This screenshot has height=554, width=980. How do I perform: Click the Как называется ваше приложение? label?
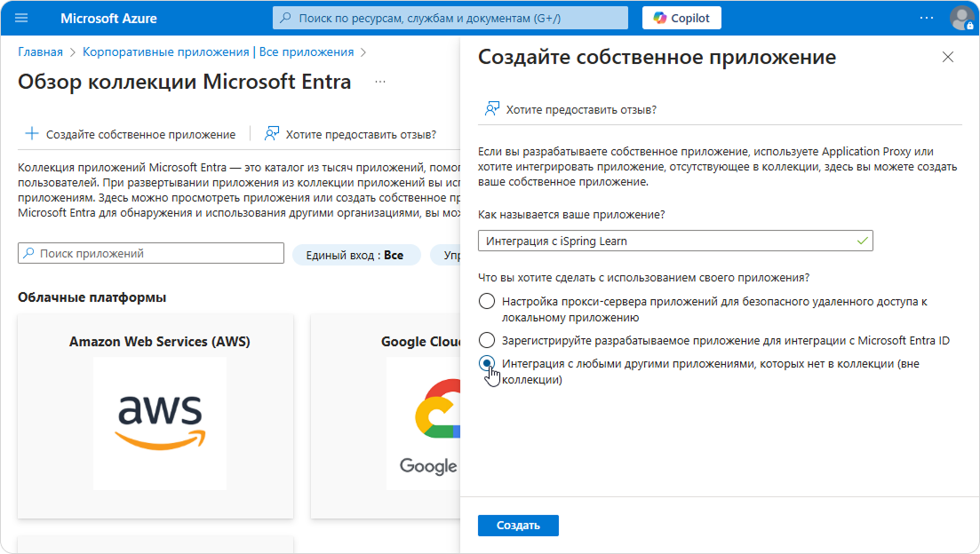571,214
